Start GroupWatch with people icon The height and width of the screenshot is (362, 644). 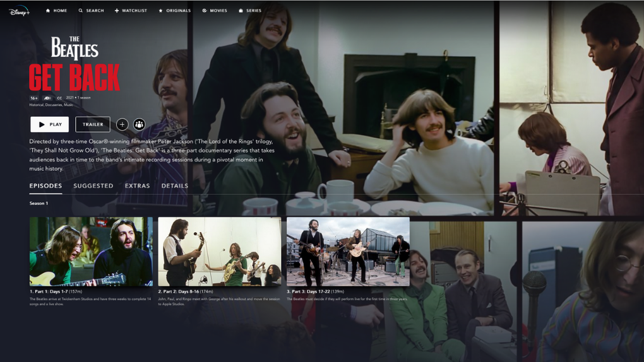[140, 124]
